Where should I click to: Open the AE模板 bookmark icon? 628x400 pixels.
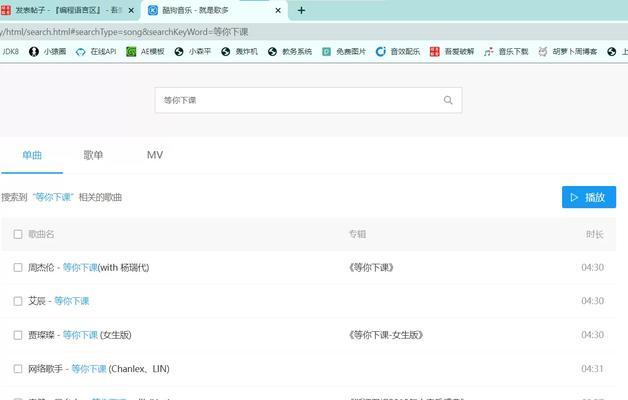(x=131, y=51)
